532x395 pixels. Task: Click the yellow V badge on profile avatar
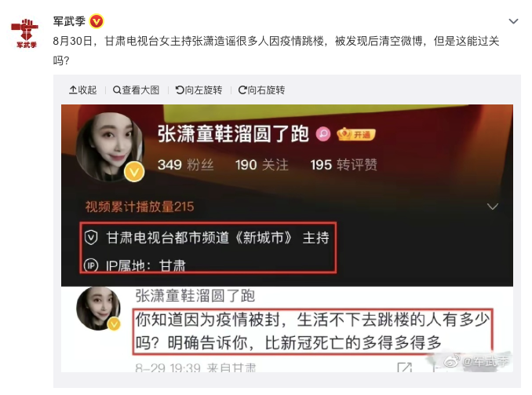pyautogui.click(x=134, y=172)
